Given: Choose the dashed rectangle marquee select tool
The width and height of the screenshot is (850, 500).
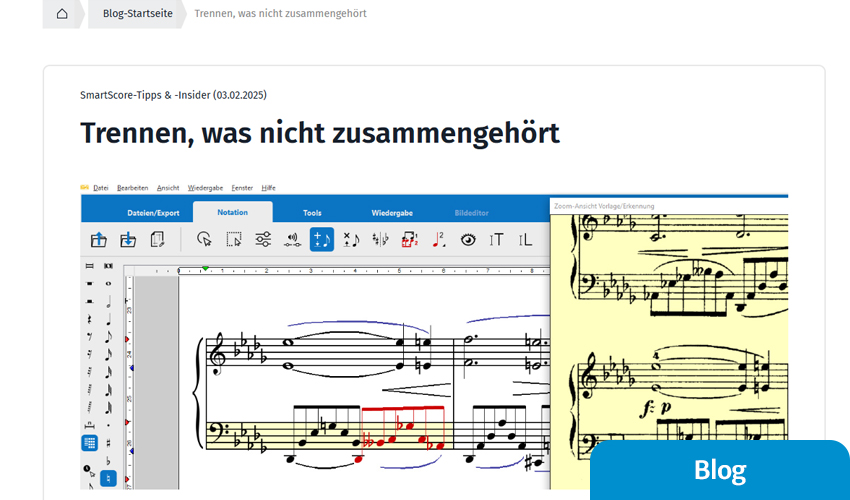Looking at the screenshot, I should [234, 239].
